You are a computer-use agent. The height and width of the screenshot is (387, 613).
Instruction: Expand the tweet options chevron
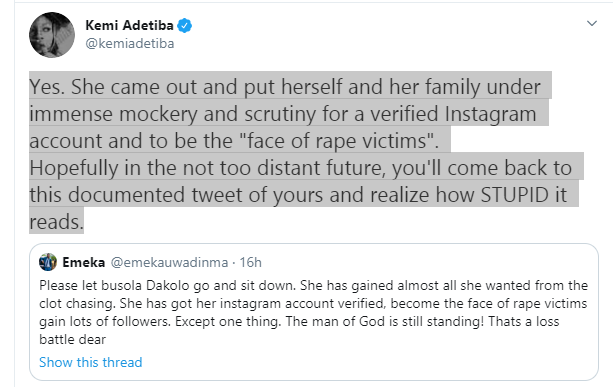click(592, 23)
